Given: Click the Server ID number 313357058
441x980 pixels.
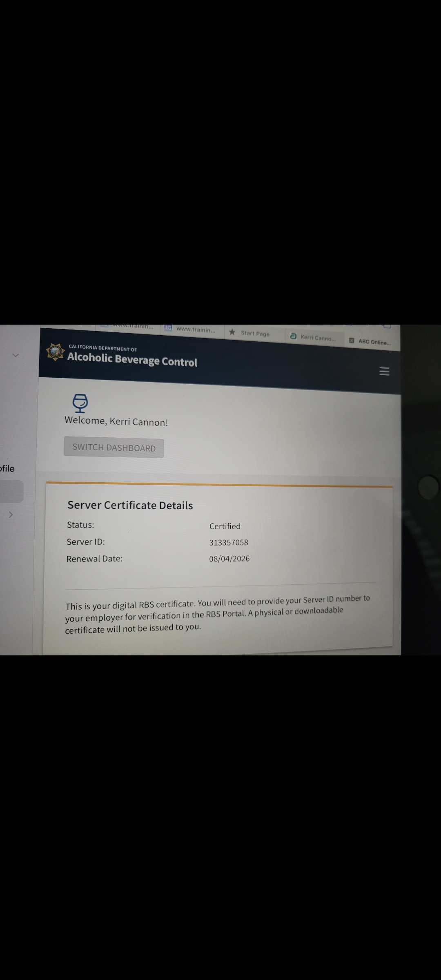Looking at the screenshot, I should click(229, 542).
